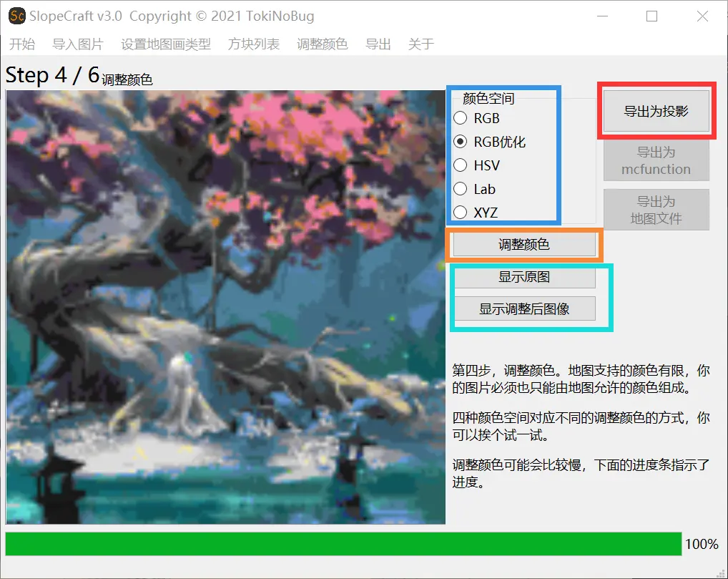Switch to the XYZ color space
Viewport: 728px width, 579px height.
click(x=460, y=212)
